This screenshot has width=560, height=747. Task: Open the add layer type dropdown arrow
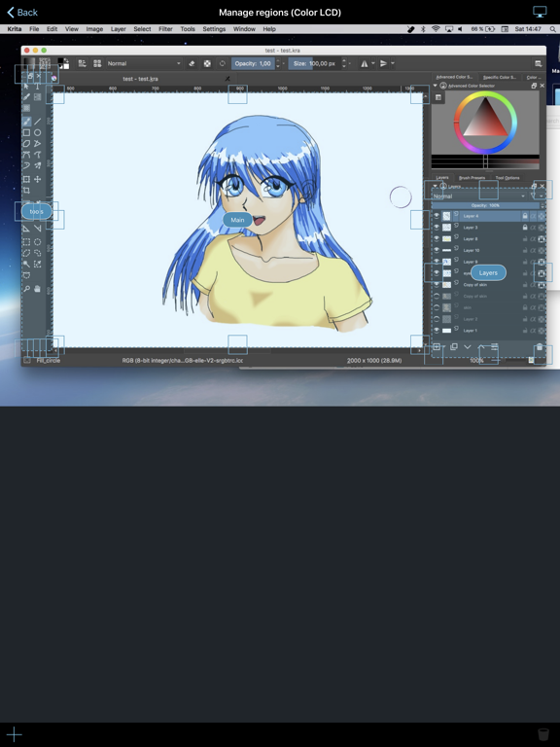(x=443, y=347)
